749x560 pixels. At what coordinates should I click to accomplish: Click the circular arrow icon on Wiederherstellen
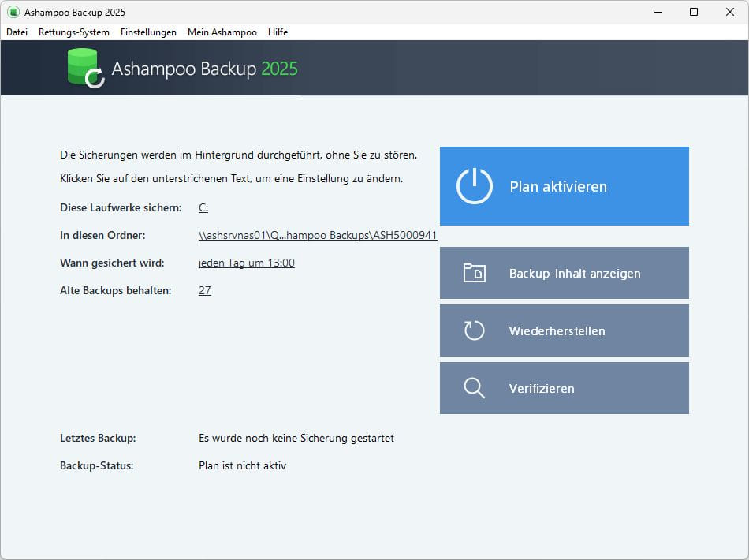point(474,330)
